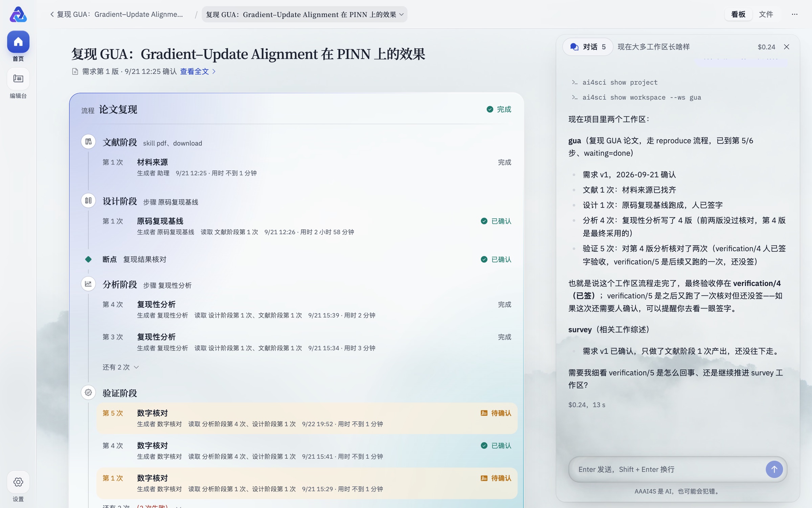Screen dimensions: 812x508
Task: Open the 首页 home sidebar icon
Action: point(18,42)
